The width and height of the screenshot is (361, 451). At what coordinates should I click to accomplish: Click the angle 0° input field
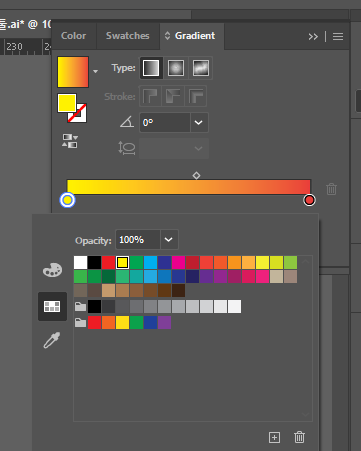165,122
